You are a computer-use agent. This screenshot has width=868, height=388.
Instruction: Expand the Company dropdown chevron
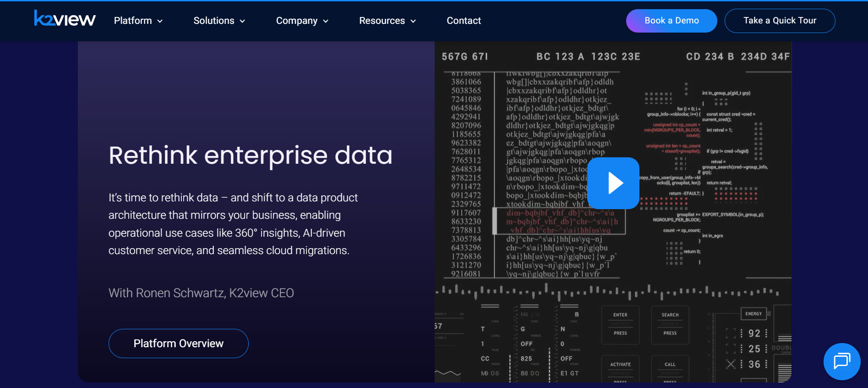pyautogui.click(x=326, y=21)
